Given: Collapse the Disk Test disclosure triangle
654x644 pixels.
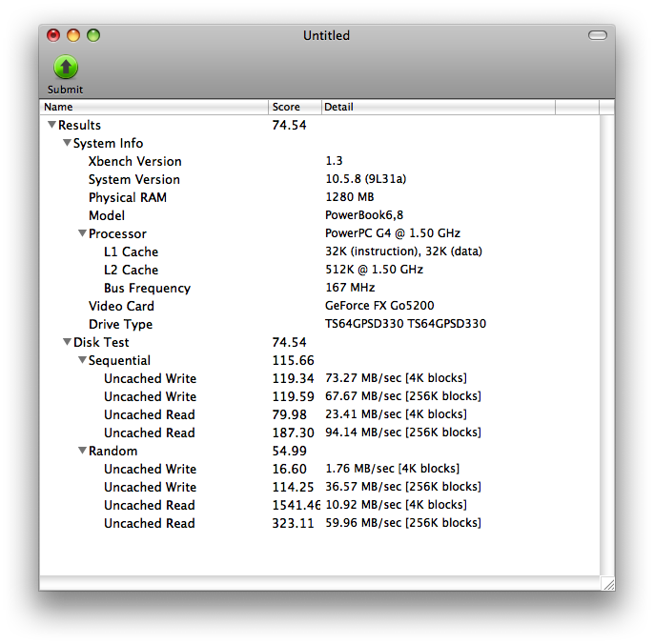Looking at the screenshot, I should click(67, 342).
